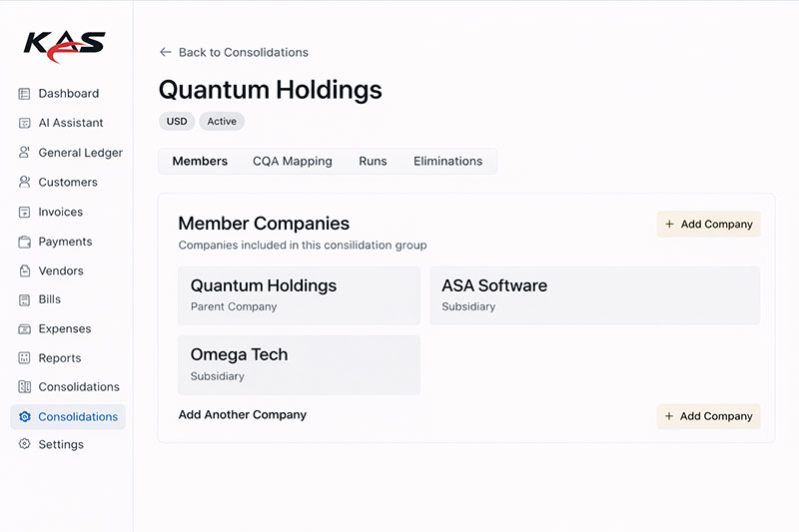Open the ASA Software subsidiary card
The width and height of the screenshot is (799, 532).
[x=594, y=294]
